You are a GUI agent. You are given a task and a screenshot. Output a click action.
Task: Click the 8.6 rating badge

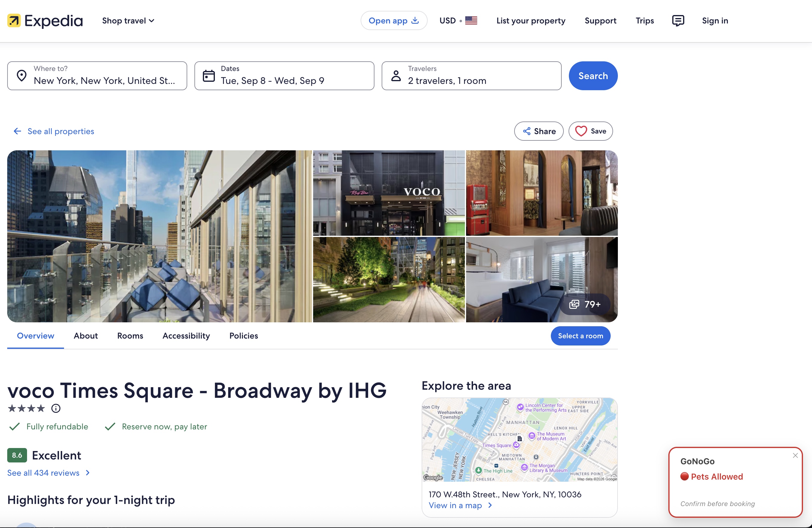(x=17, y=455)
